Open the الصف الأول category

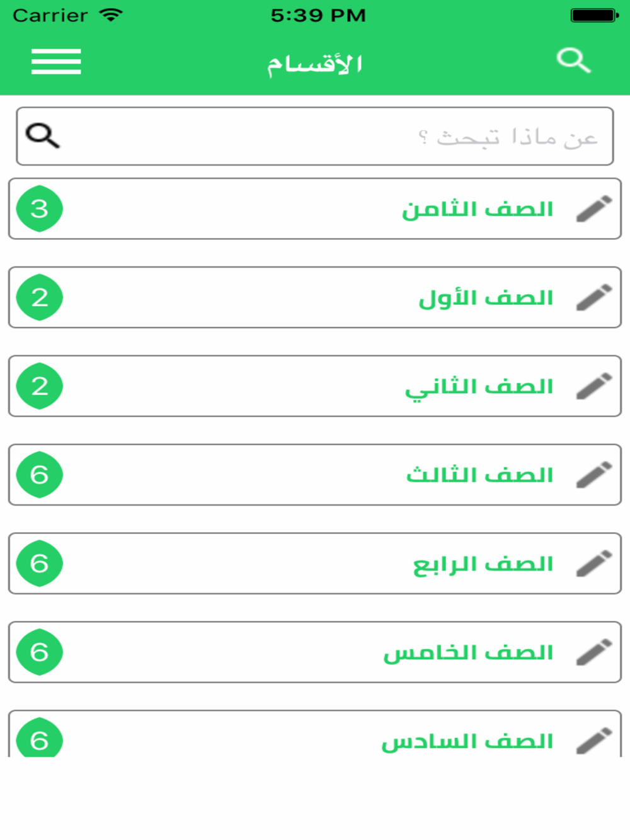pos(315,297)
